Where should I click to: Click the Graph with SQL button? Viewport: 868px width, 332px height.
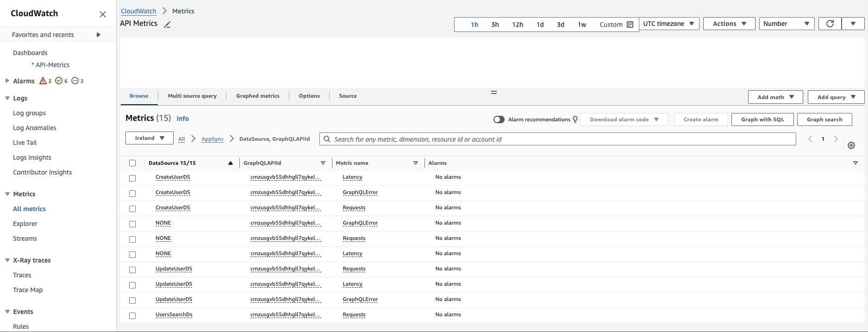pyautogui.click(x=762, y=119)
